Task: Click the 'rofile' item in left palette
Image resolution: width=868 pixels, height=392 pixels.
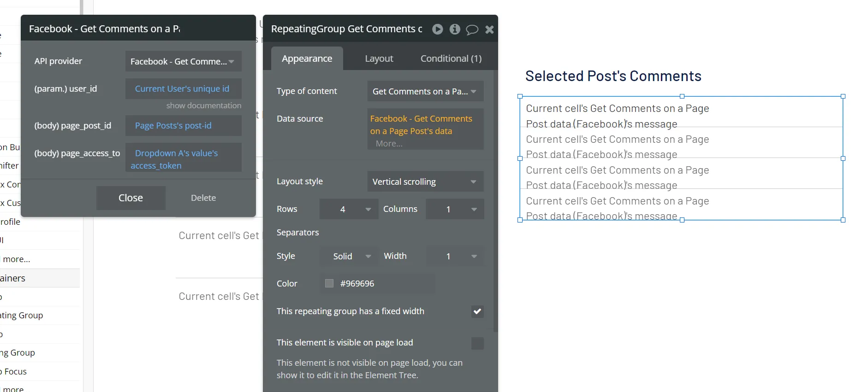Action: coord(10,222)
